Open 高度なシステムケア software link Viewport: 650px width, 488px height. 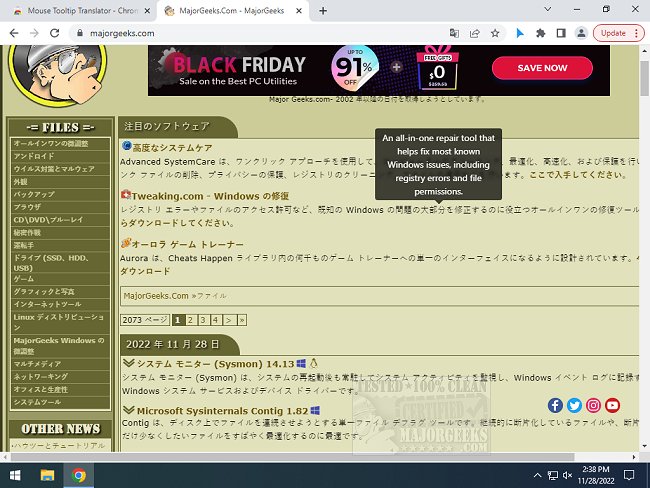(x=172, y=148)
